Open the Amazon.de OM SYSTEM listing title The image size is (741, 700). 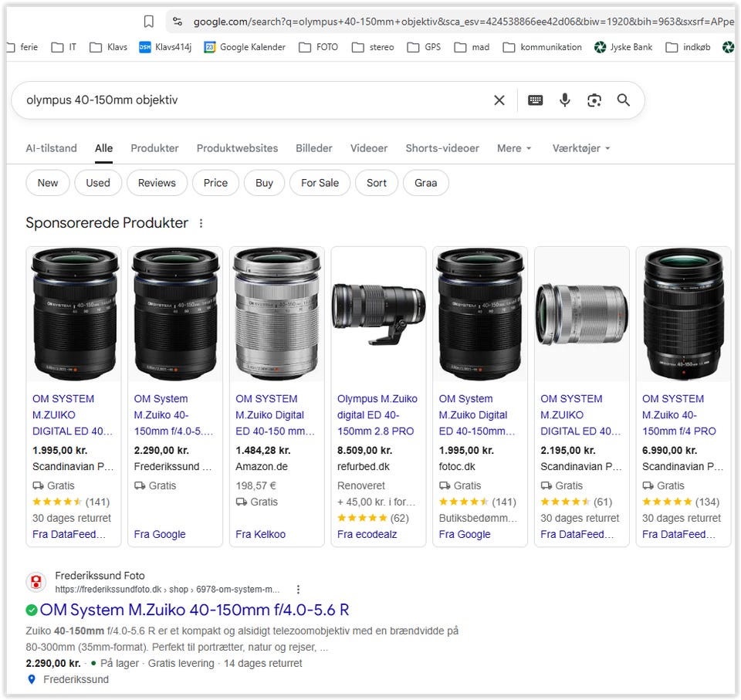(x=275, y=415)
